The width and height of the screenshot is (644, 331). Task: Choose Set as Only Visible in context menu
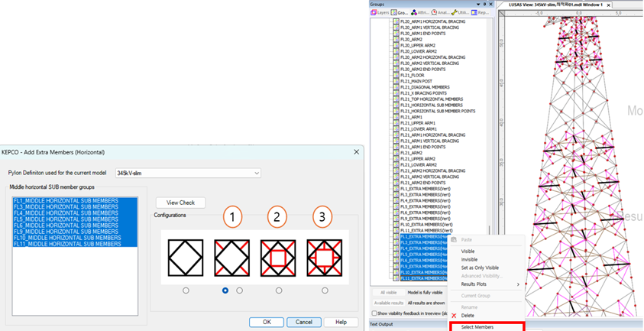pos(479,268)
